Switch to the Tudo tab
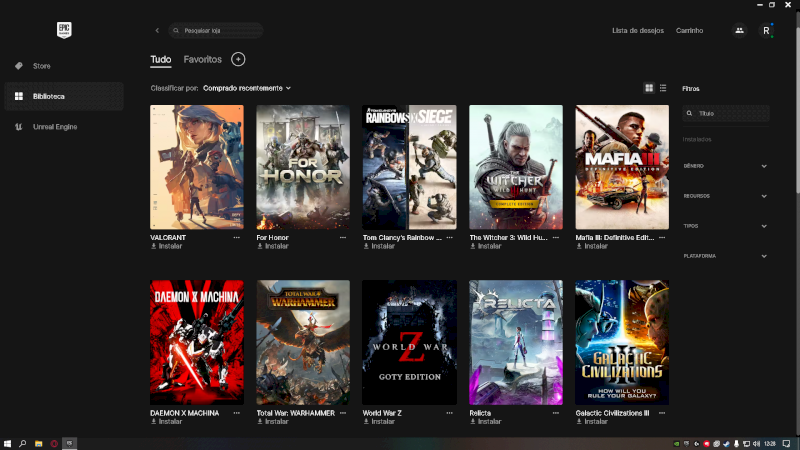Viewport: 800px width, 450px height. [x=161, y=60]
